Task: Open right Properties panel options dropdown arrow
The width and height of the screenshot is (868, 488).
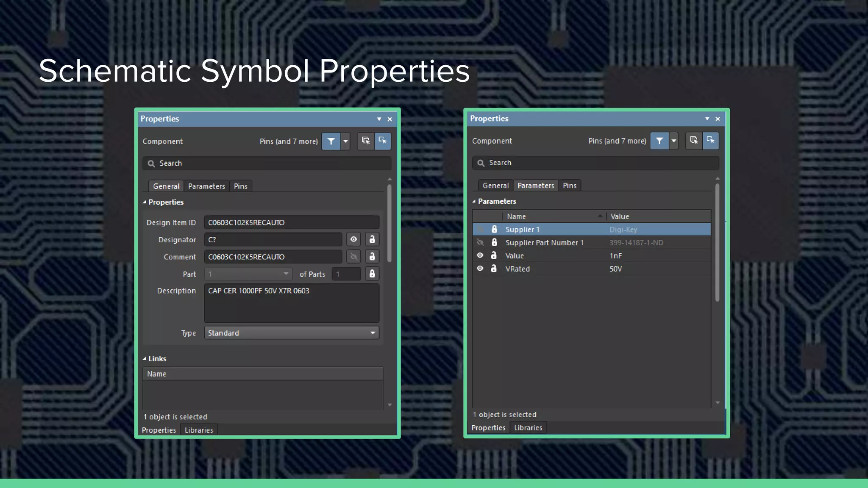Action: tap(707, 119)
